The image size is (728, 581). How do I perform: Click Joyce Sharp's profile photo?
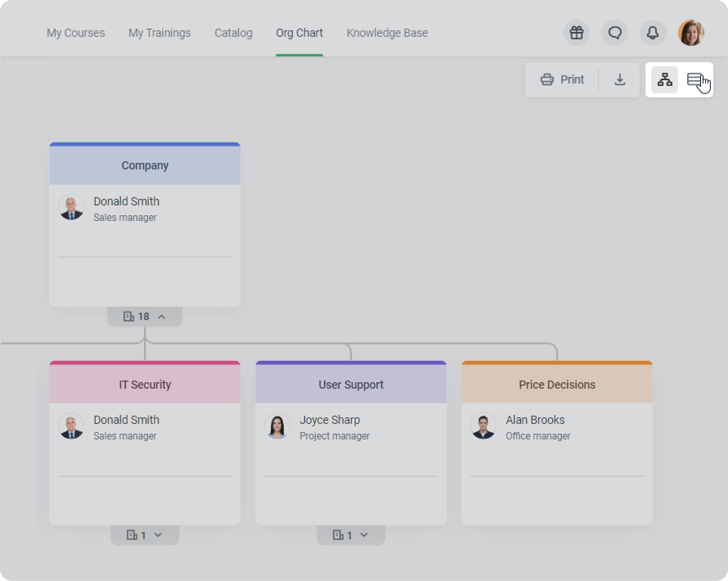tap(277, 426)
